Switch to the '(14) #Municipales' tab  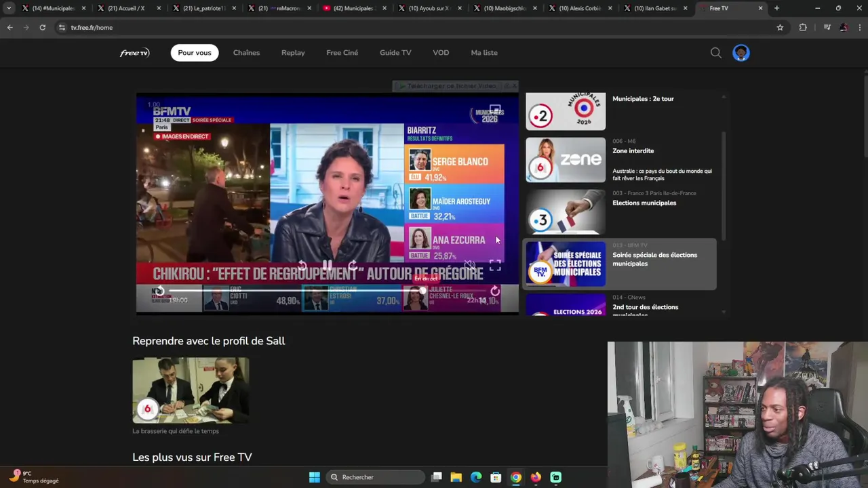(x=53, y=8)
